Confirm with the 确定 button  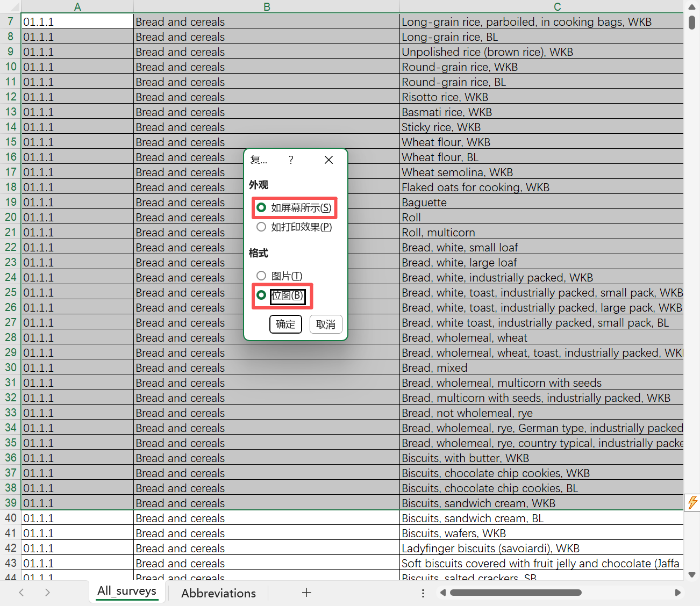pyautogui.click(x=285, y=324)
